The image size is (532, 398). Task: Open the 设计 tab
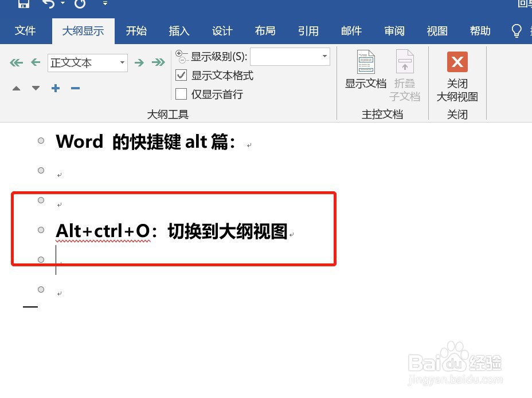[222, 31]
